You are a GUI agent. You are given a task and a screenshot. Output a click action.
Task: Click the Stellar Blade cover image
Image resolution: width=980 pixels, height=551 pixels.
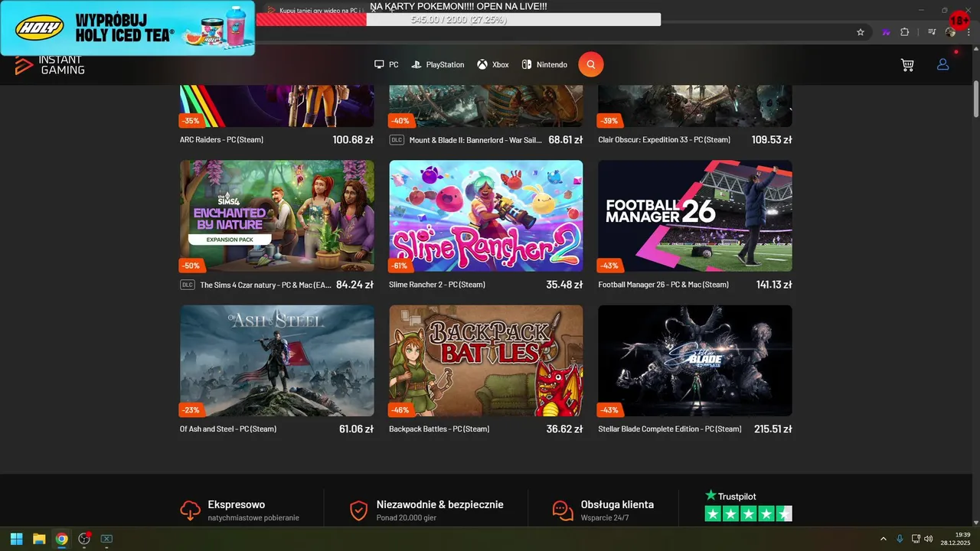pyautogui.click(x=695, y=360)
